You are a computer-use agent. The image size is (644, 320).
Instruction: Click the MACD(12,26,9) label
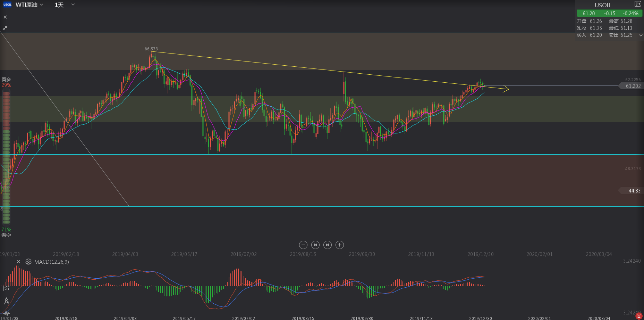(x=51, y=262)
